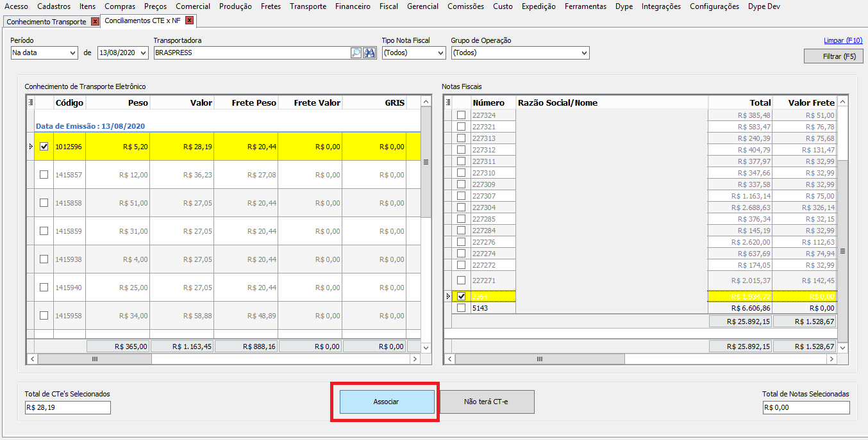The height and width of the screenshot is (440, 868).
Task: Uncheck the highlighted yellow nota fiscal checkbox
Action: click(x=461, y=297)
